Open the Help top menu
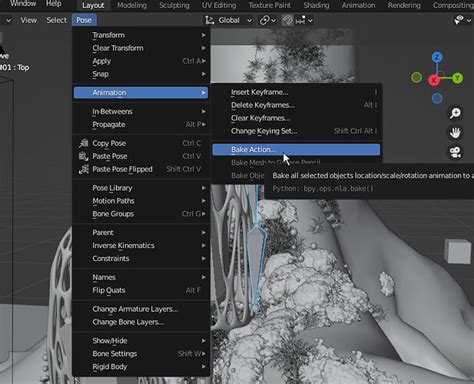 pyautogui.click(x=53, y=4)
